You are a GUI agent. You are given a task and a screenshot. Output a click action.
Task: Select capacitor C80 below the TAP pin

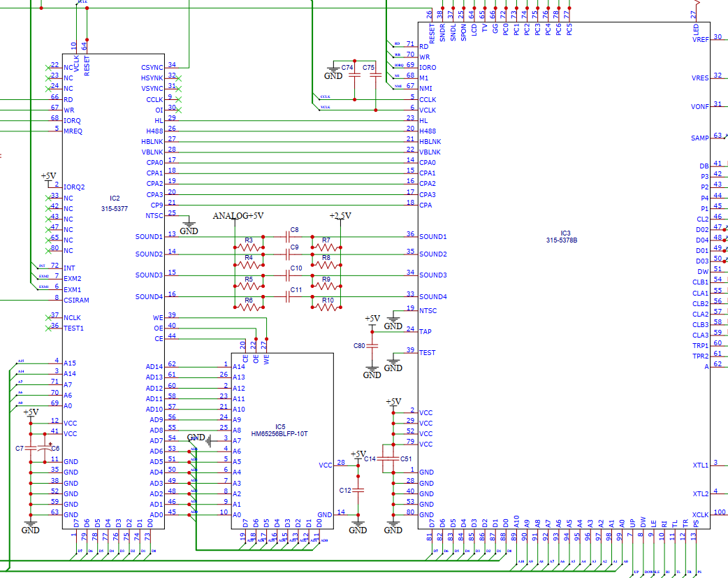(372, 345)
